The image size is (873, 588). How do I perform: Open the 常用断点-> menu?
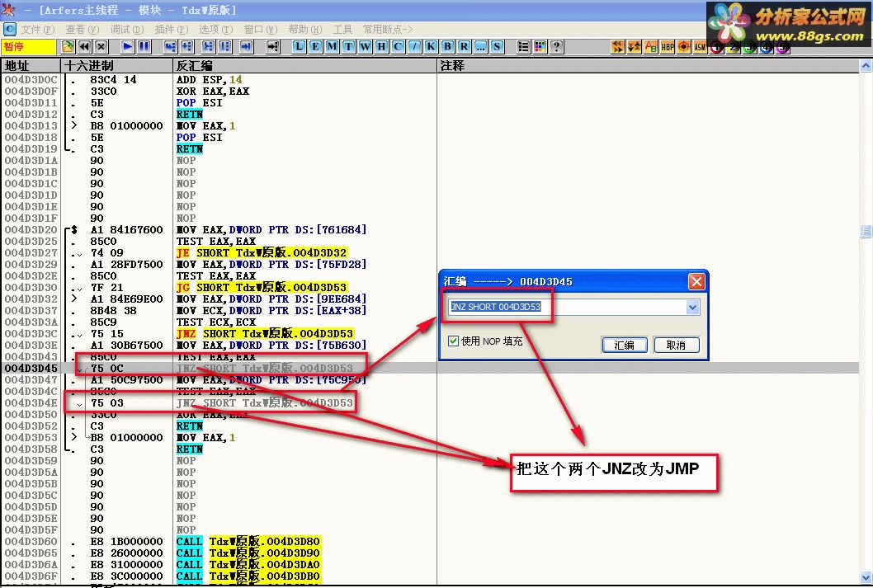pyautogui.click(x=388, y=29)
